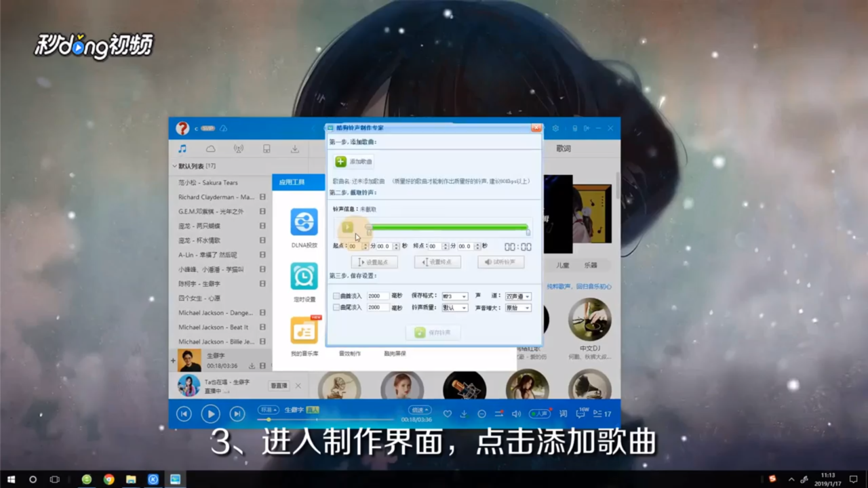Download the playing 生僻字 track in list

coord(252,366)
